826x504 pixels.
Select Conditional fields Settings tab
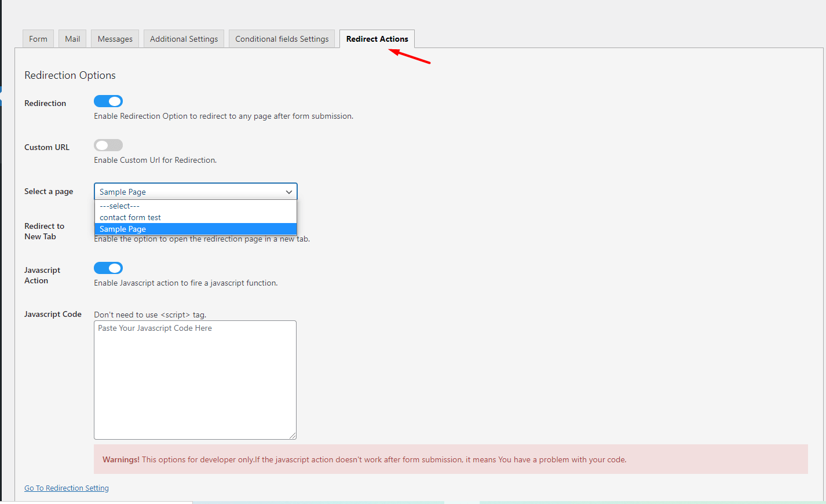coord(282,39)
